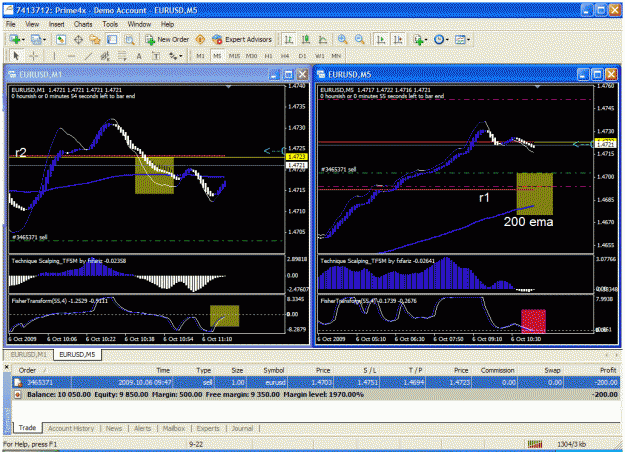Switch timeframe to M1
Image resolution: width=625 pixels, height=452 pixels.
[200, 56]
